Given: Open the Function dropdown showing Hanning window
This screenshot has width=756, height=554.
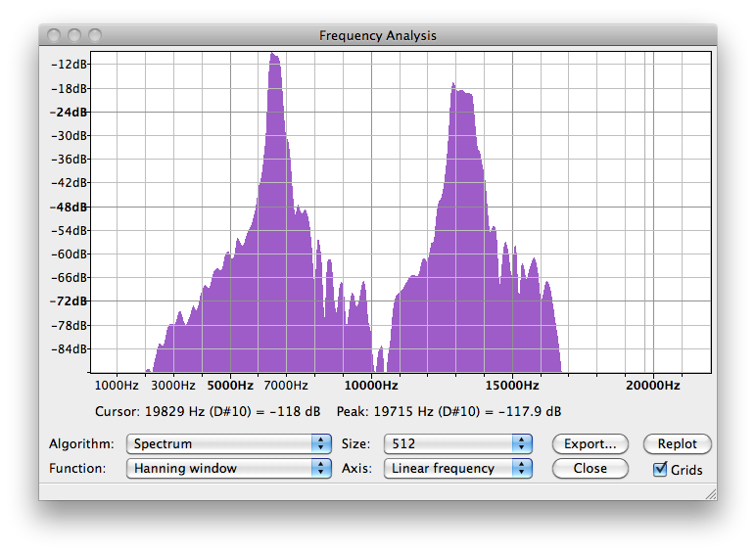Looking at the screenshot, I should [x=228, y=468].
